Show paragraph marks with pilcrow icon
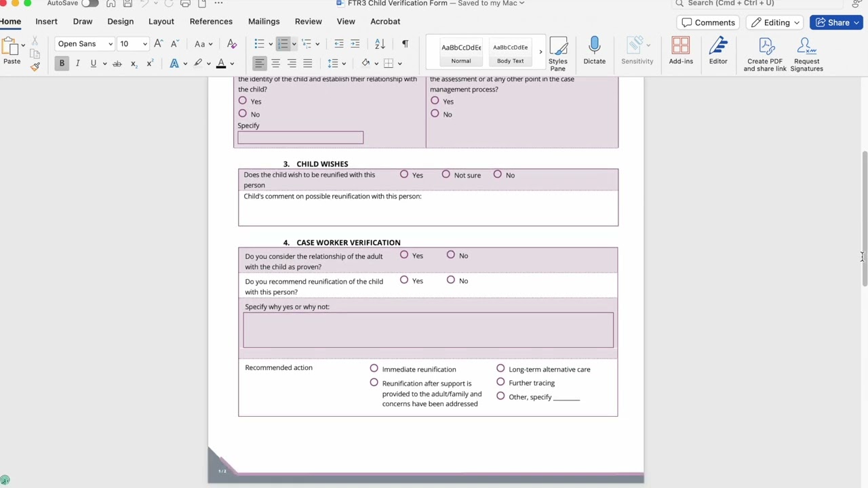Viewport: 868px width, 488px height. click(x=405, y=43)
